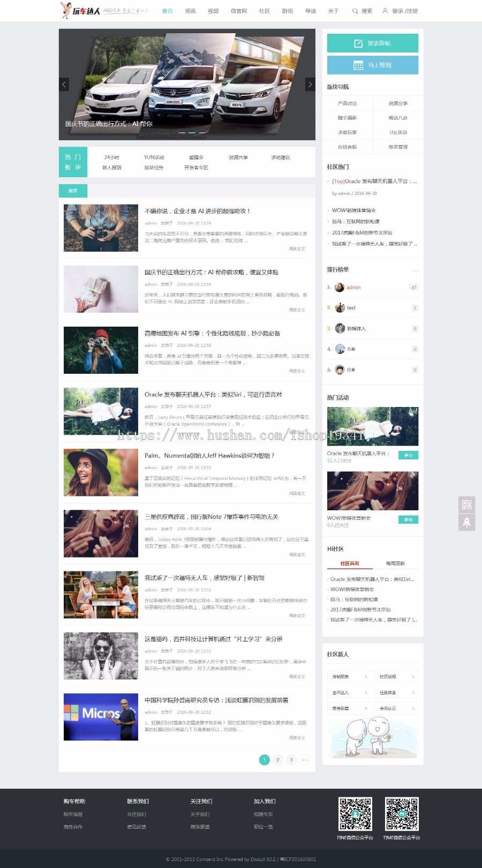
Task: Open the ranking list more dots icon
Action: tap(415, 270)
